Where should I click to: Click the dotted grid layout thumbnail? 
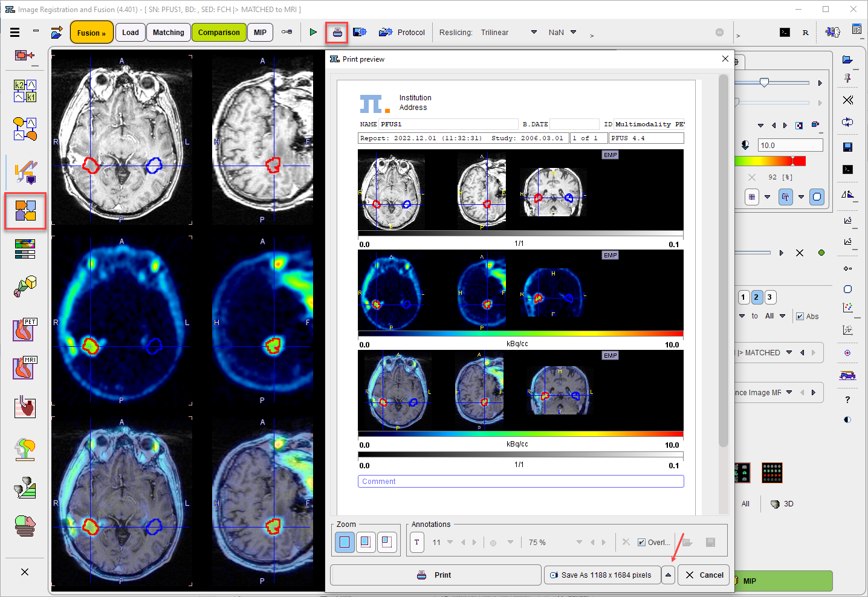click(772, 473)
